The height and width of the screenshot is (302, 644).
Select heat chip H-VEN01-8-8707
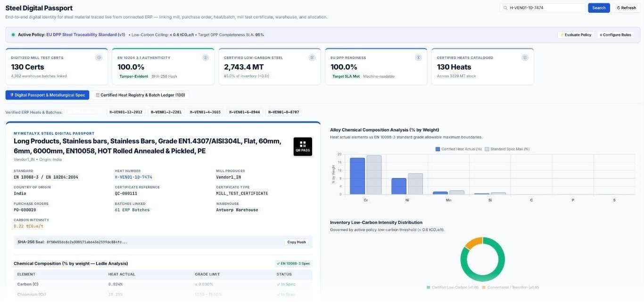pyautogui.click(x=284, y=112)
